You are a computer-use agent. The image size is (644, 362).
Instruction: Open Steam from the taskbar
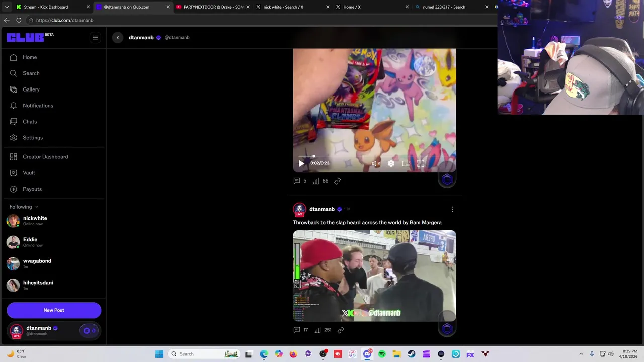point(412,354)
